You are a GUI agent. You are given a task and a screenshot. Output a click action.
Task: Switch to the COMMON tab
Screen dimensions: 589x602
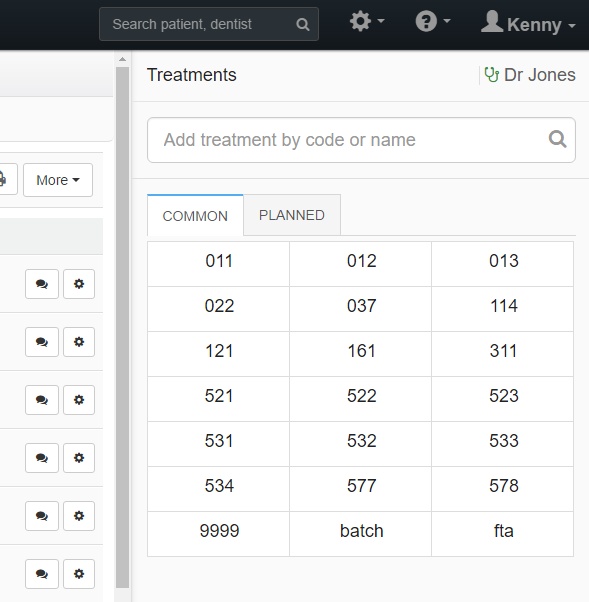pyautogui.click(x=195, y=216)
